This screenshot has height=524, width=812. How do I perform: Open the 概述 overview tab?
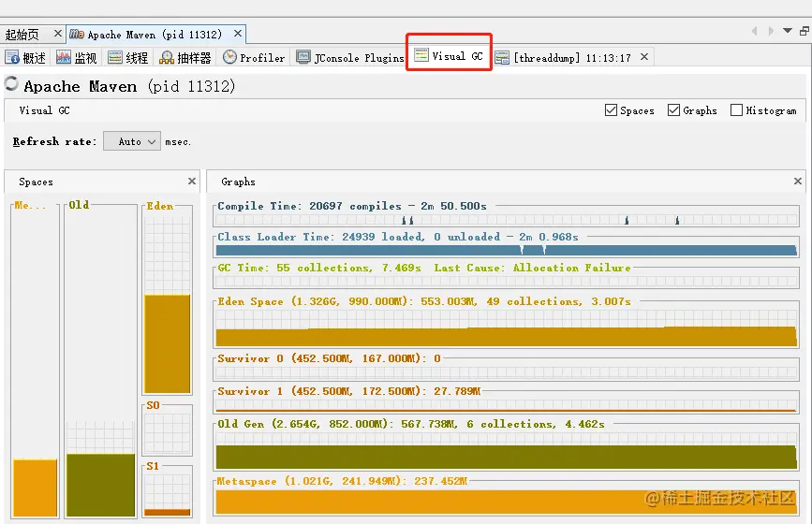click(x=25, y=57)
